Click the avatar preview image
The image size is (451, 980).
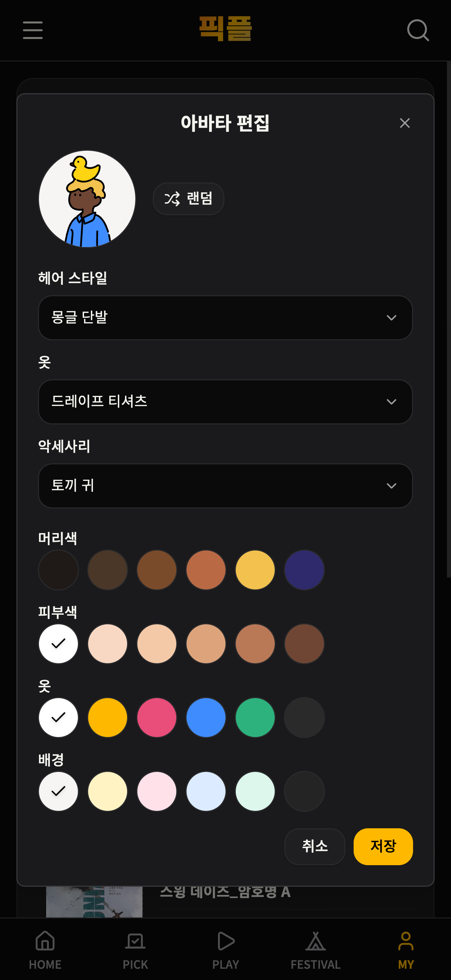[x=87, y=199]
